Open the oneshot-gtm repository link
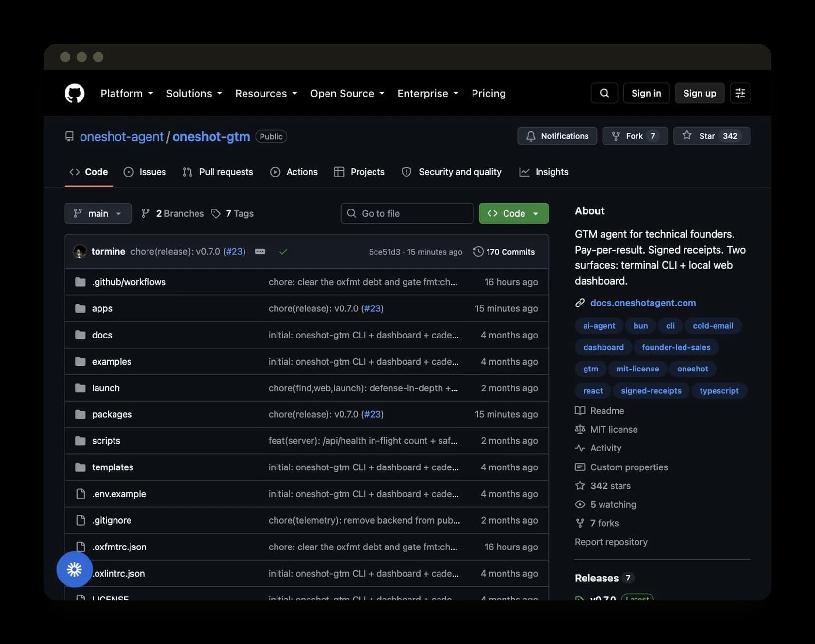Screen dimensions: 815x644 click(x=211, y=137)
